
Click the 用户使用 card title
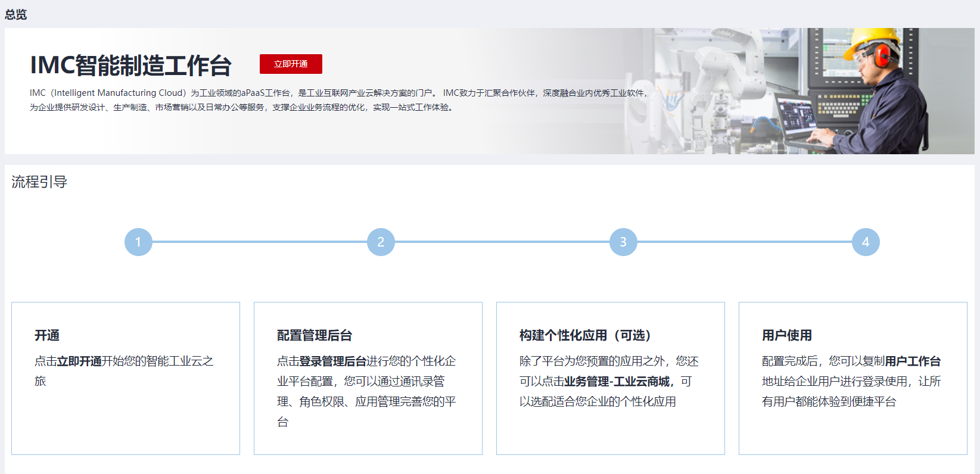tap(787, 335)
